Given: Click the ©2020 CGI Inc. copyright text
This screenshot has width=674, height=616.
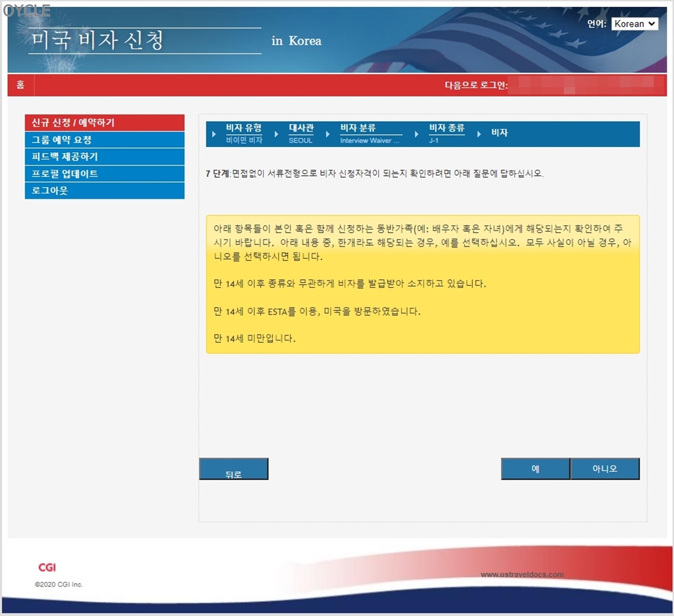Looking at the screenshot, I should pyautogui.click(x=59, y=585).
